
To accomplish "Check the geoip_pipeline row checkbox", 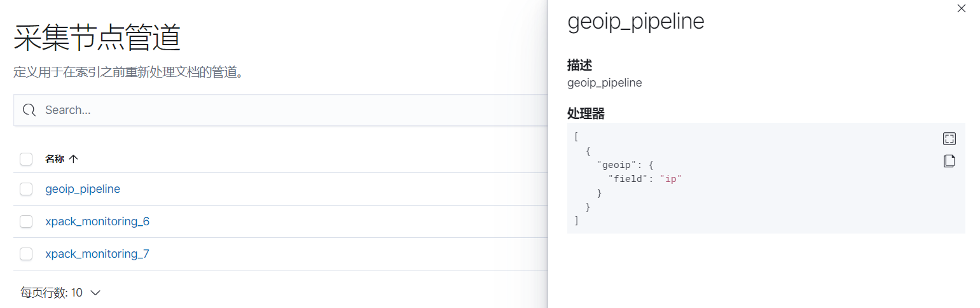I will coord(26,189).
